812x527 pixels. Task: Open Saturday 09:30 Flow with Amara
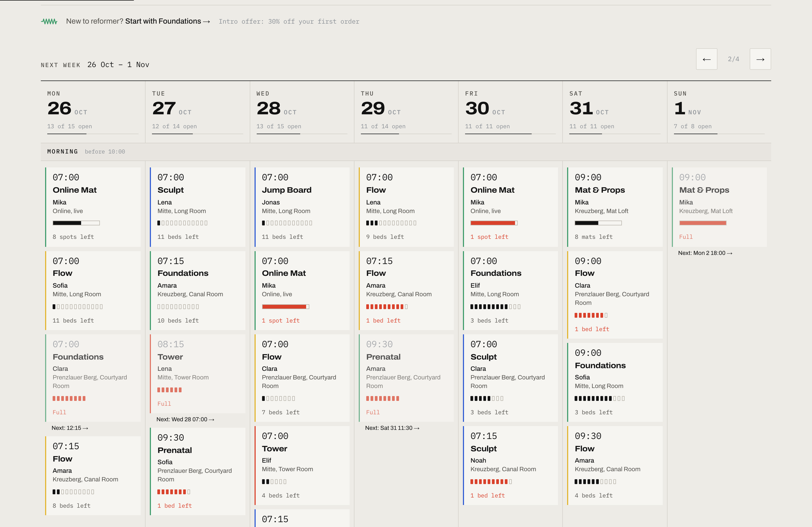tap(615, 465)
